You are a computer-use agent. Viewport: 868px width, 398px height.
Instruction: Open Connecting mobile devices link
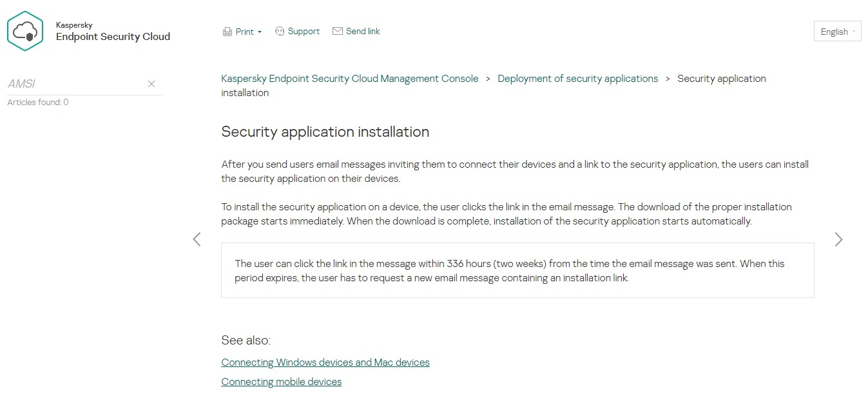tap(282, 382)
